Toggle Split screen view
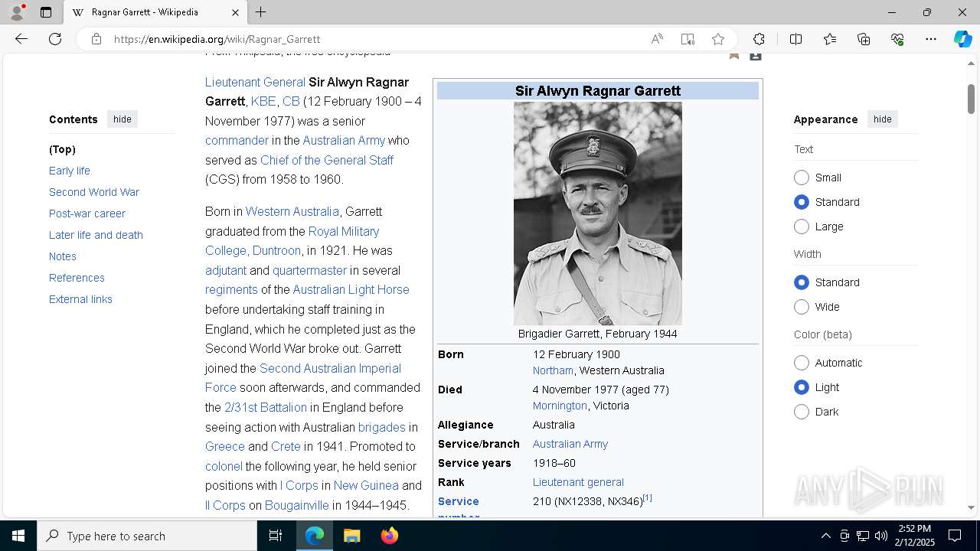Image resolution: width=980 pixels, height=551 pixels. tap(795, 39)
